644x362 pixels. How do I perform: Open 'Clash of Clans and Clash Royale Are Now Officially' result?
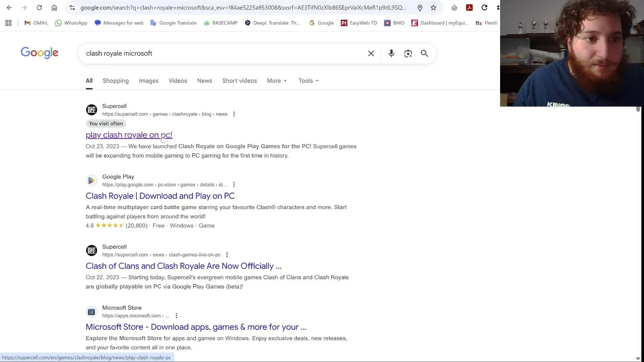[x=183, y=266]
